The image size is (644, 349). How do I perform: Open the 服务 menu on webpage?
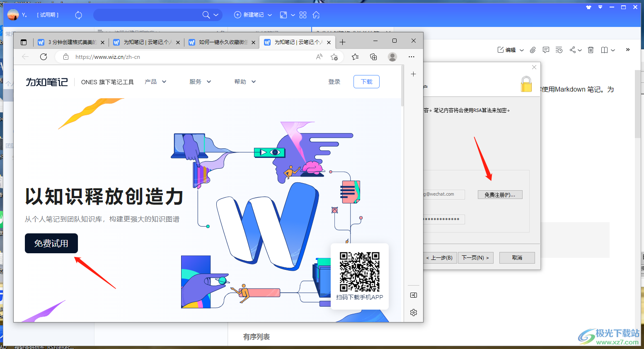point(200,82)
